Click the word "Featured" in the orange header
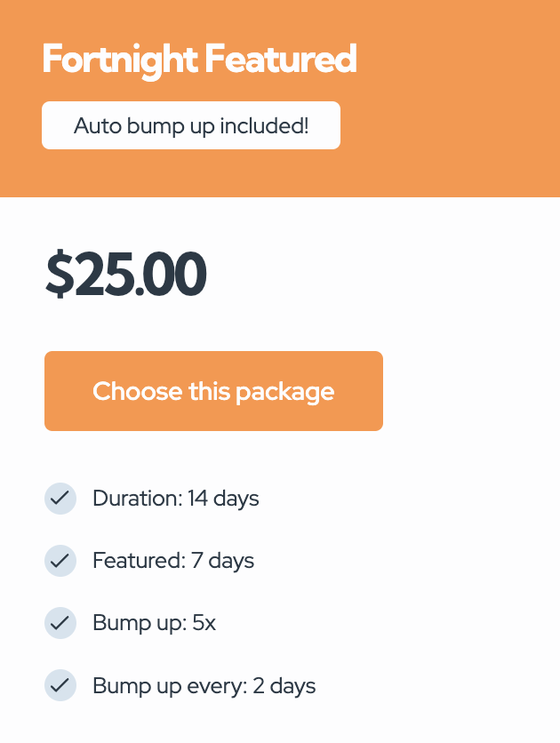This screenshot has width=560, height=743. click(x=280, y=60)
